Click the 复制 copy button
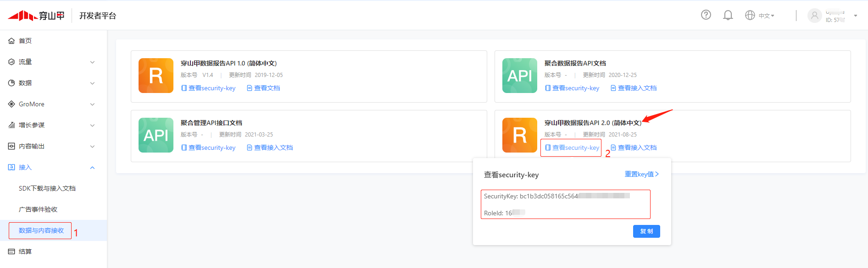The height and width of the screenshot is (268, 868). pos(646,231)
